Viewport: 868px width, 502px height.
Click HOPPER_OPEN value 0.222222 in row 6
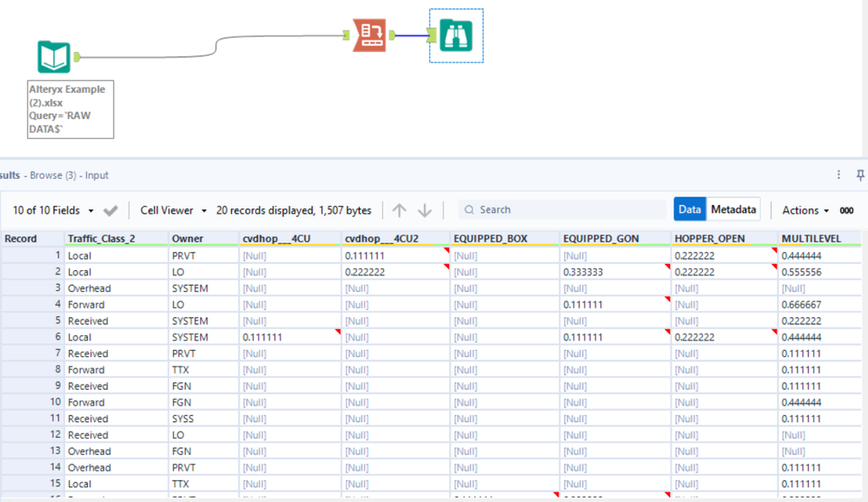pyautogui.click(x=725, y=337)
